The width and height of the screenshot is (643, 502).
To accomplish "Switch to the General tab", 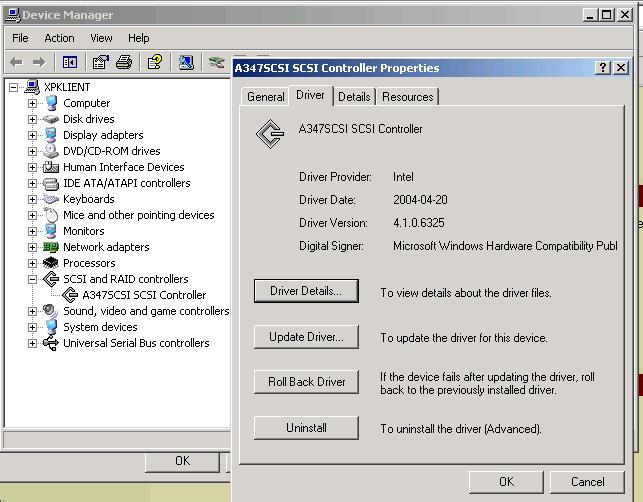I will pyautogui.click(x=265, y=97).
